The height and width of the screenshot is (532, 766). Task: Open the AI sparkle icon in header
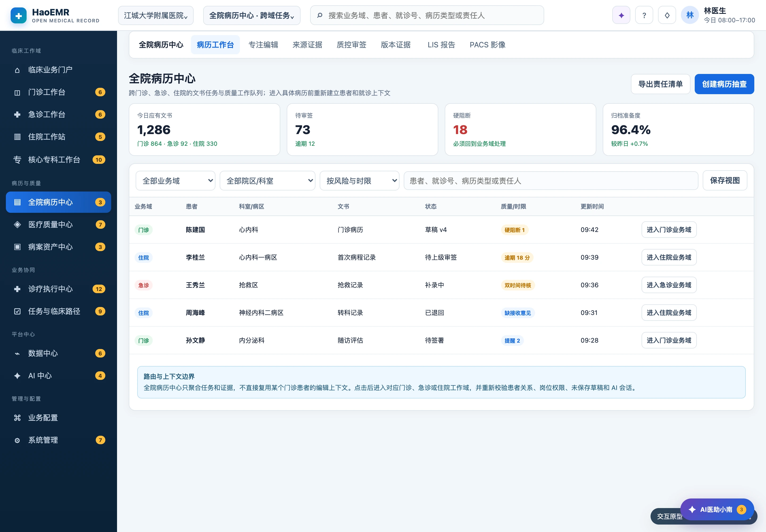621,15
